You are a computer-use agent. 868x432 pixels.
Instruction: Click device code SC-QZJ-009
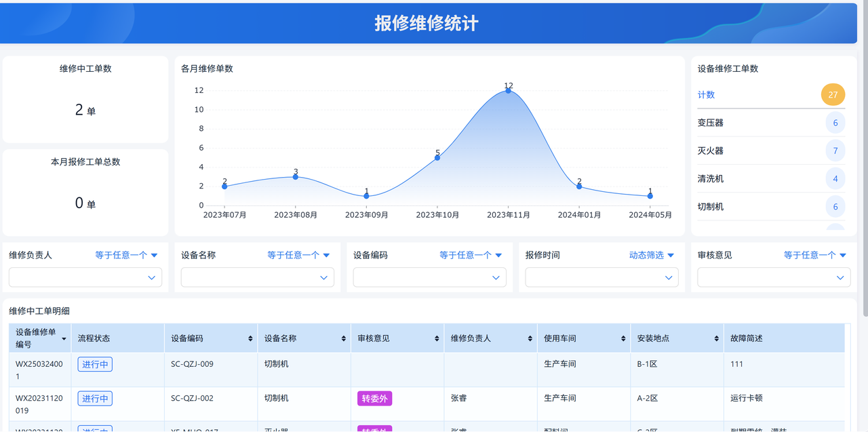[x=192, y=364]
